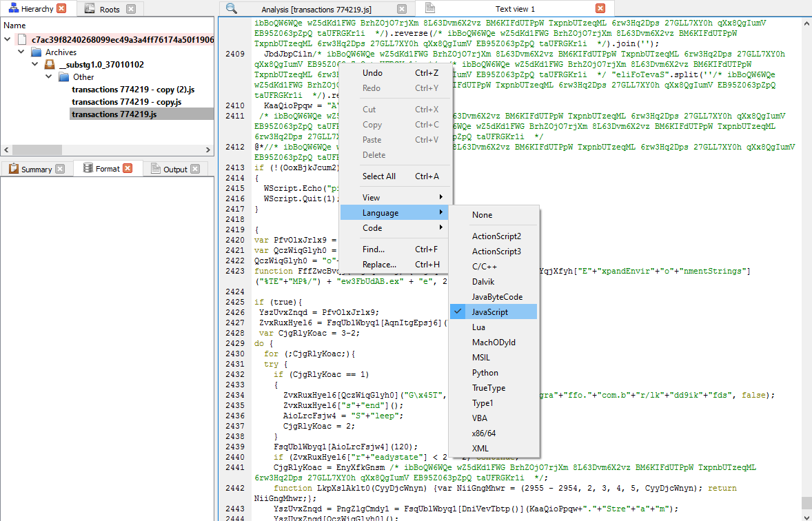Choose C/C++ as the language

coord(494,266)
